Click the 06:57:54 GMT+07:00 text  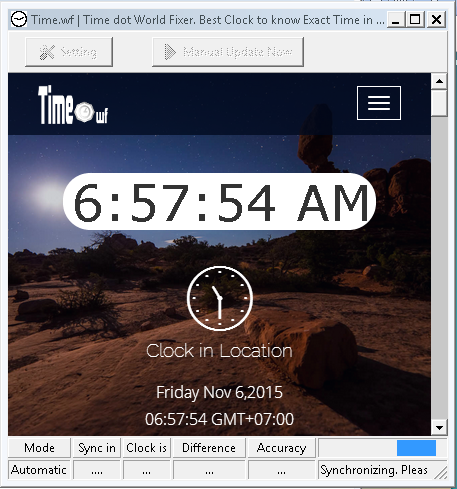pyautogui.click(x=219, y=419)
